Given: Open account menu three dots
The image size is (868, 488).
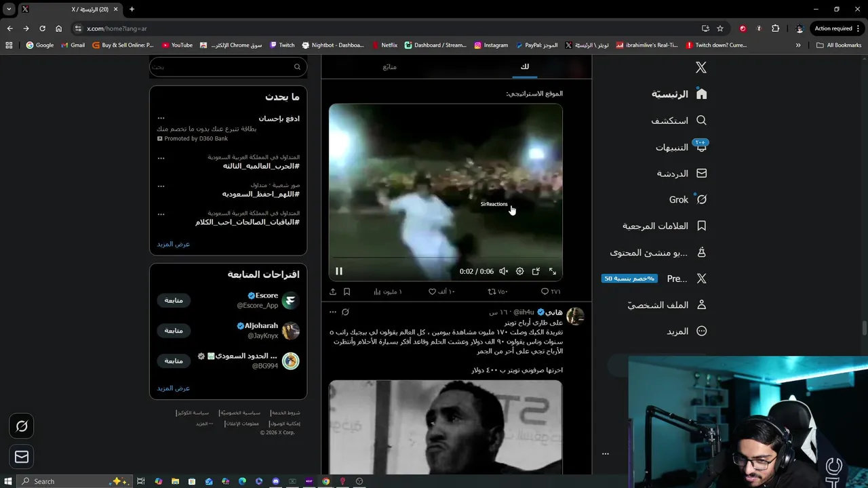Looking at the screenshot, I should 606,453.
